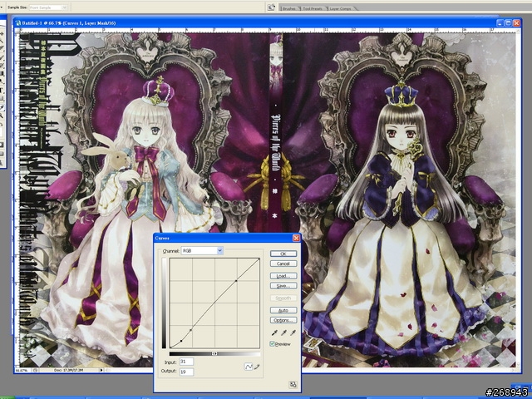Flip the gradient bar direction arrows
532x399 pixels.
(214, 353)
